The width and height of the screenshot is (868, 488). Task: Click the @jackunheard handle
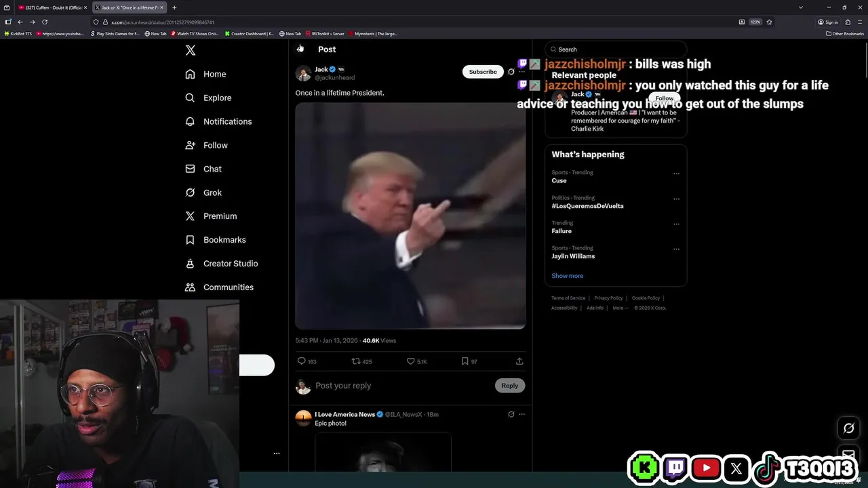coord(334,78)
